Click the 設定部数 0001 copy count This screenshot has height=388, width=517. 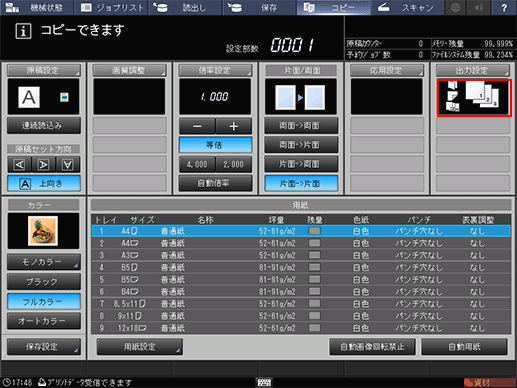(292, 45)
